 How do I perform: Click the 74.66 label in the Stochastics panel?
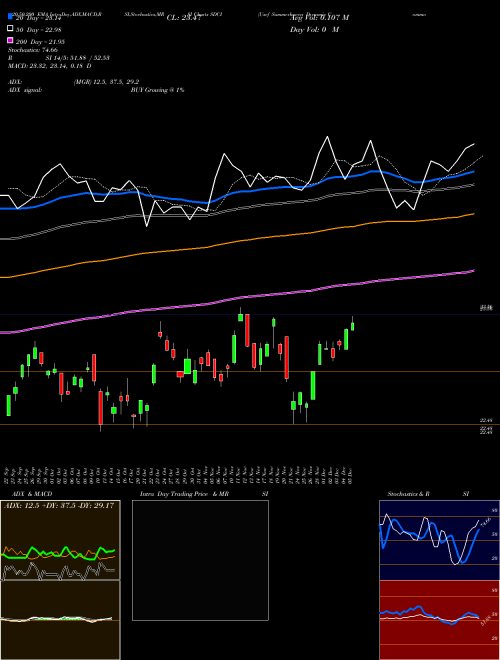click(x=486, y=522)
